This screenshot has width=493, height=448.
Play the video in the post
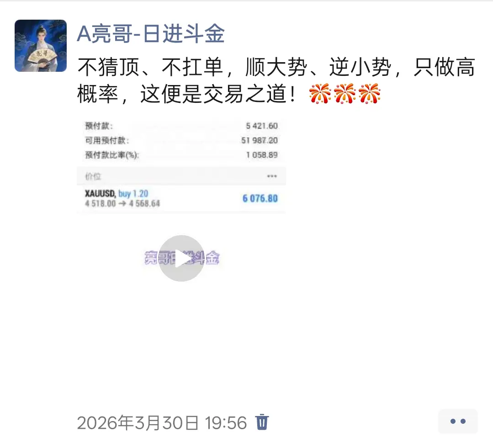tap(181, 258)
